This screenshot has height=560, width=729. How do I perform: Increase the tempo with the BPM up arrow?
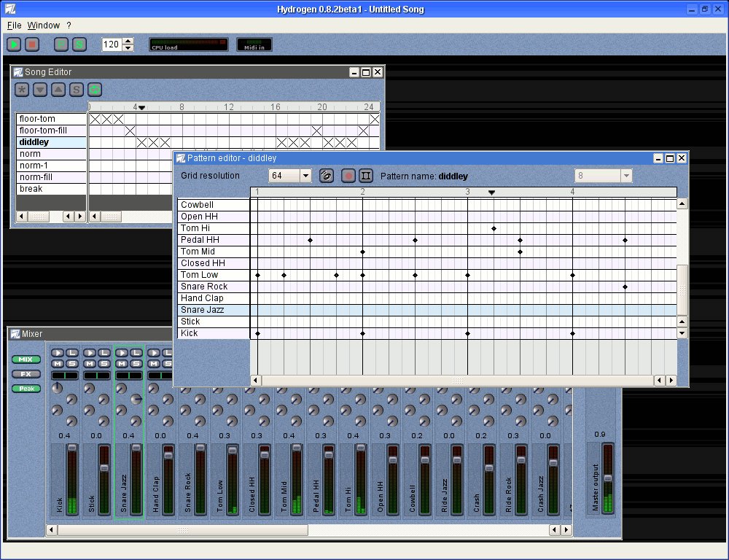coord(128,41)
